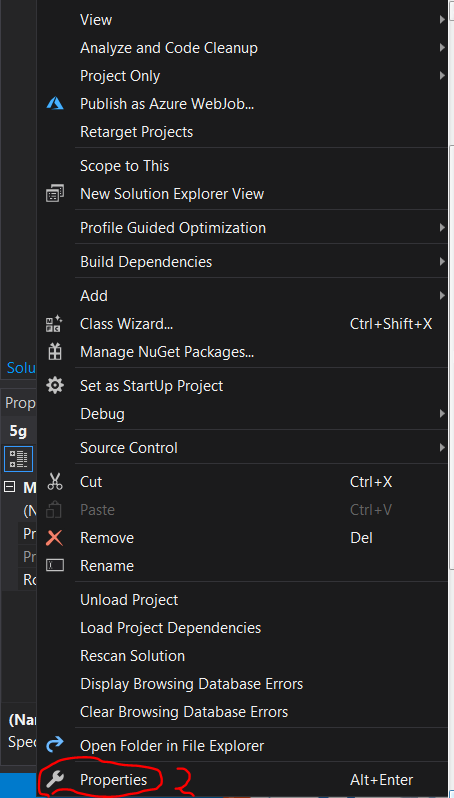Image resolution: width=454 pixels, height=798 pixels.
Task: Click the Azure icon beside Publish as Azure WebJob
Action: [x=55, y=103]
